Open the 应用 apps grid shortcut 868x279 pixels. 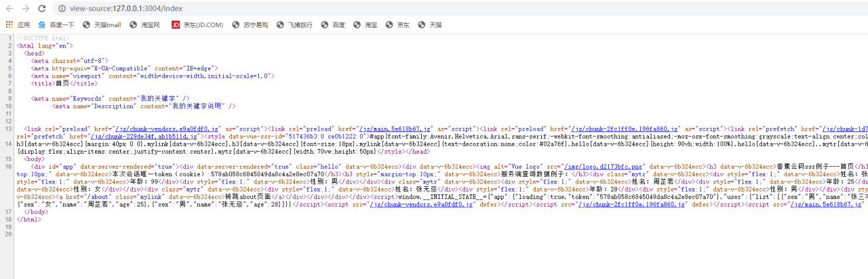tap(18, 25)
